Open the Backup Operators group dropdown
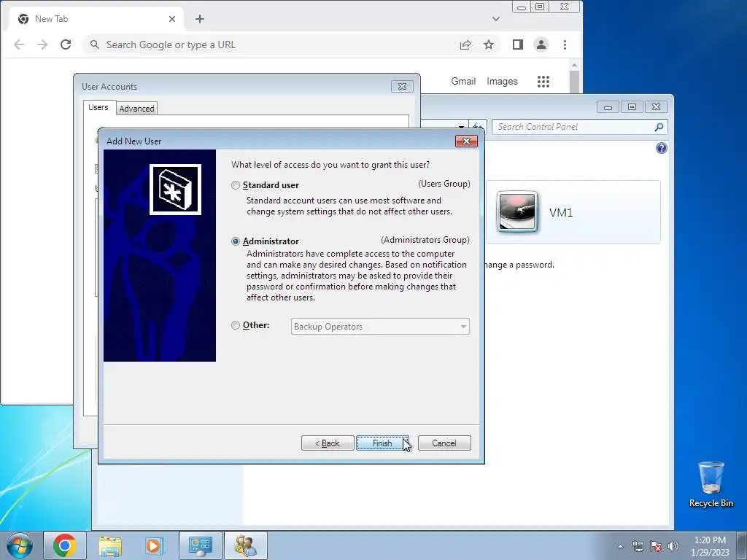Image resolution: width=747 pixels, height=560 pixels. [380, 327]
